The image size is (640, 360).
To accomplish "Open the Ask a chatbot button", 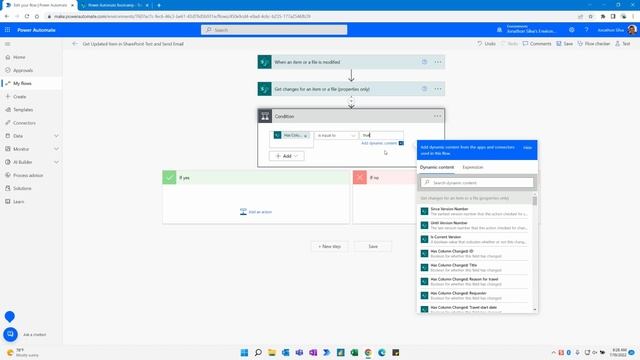I will [x=11, y=334].
